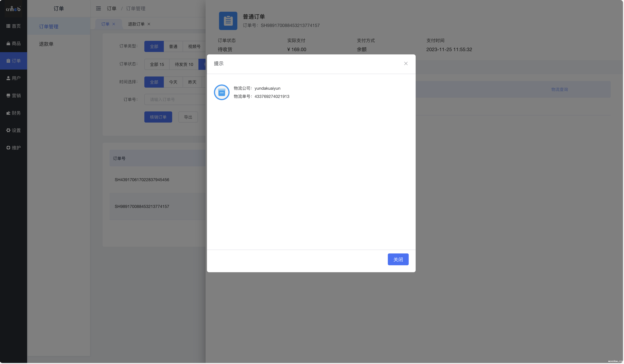The width and height of the screenshot is (624, 364).
Task: Switch to the 退款订单 tab
Action: pos(136,24)
